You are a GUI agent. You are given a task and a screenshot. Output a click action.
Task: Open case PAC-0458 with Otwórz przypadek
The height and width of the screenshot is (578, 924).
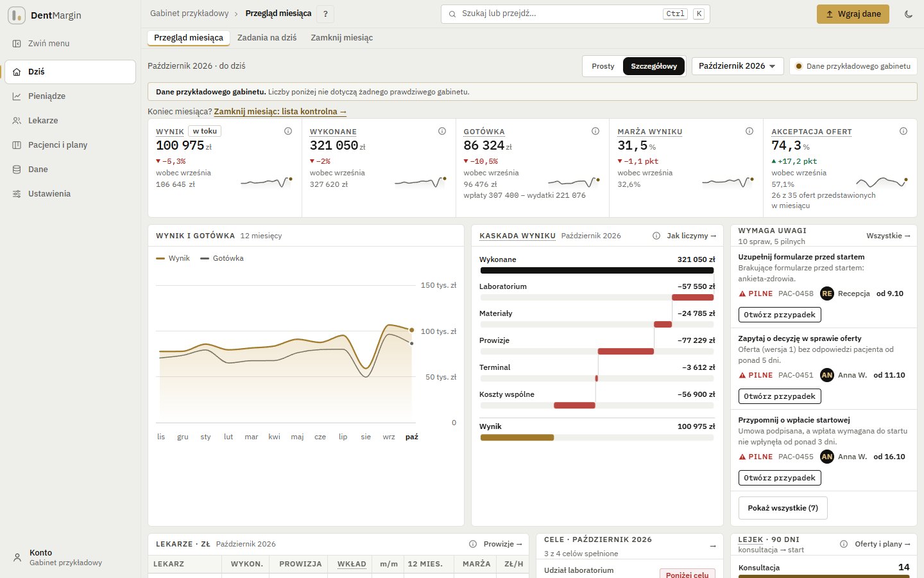click(x=780, y=315)
